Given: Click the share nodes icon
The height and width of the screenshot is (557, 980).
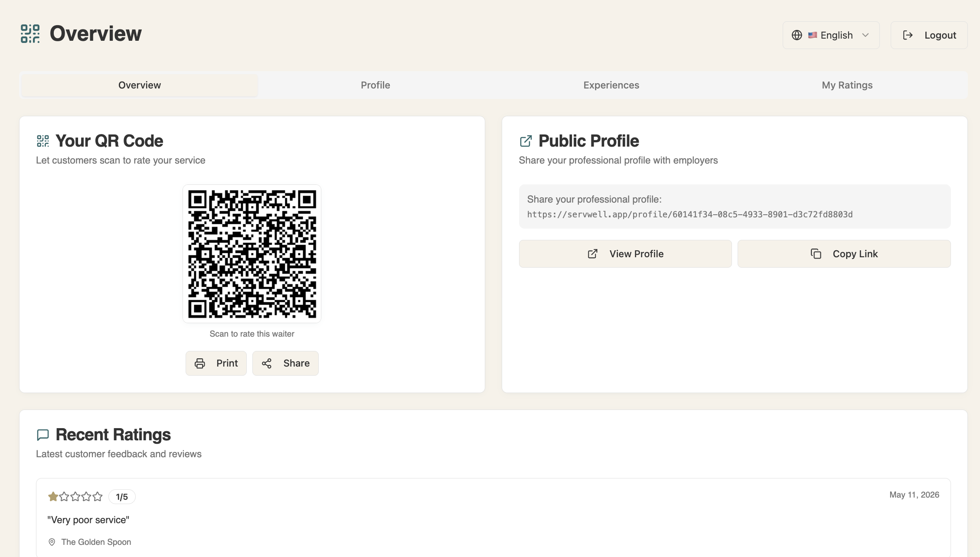Looking at the screenshot, I should coord(267,364).
